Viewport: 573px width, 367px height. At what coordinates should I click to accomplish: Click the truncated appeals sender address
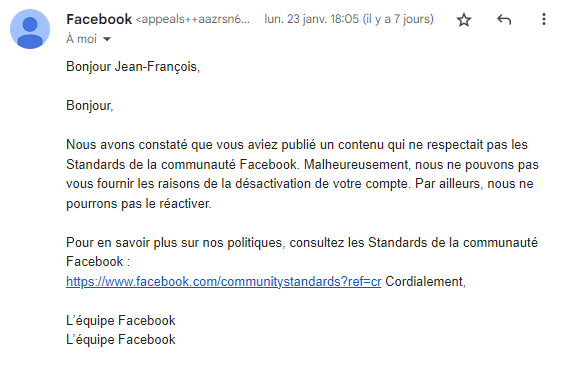point(193,19)
